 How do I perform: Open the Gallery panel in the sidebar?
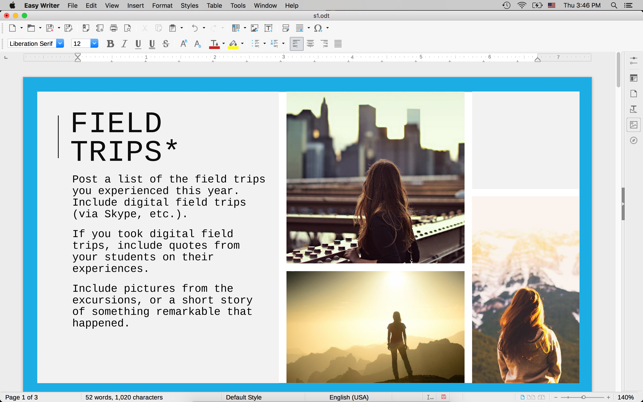pos(633,125)
